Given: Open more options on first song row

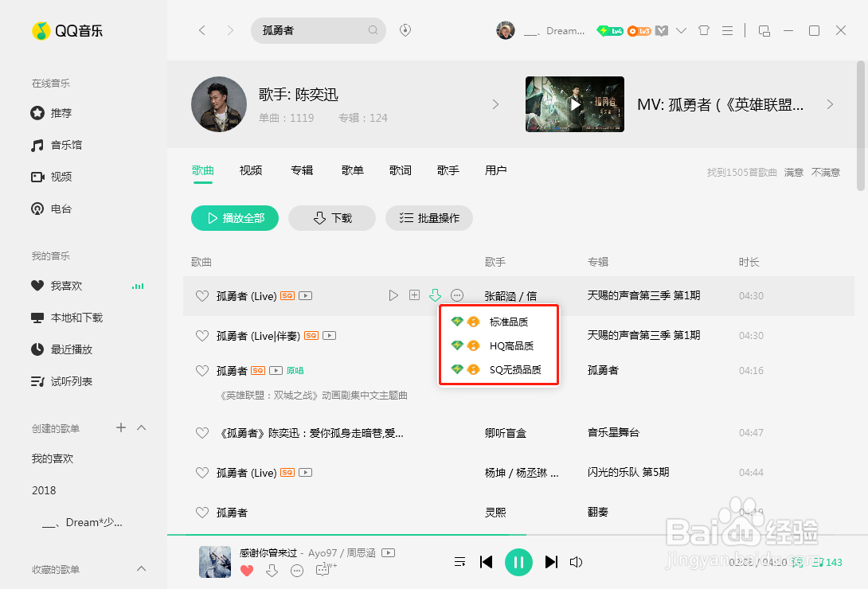Looking at the screenshot, I should (x=457, y=295).
